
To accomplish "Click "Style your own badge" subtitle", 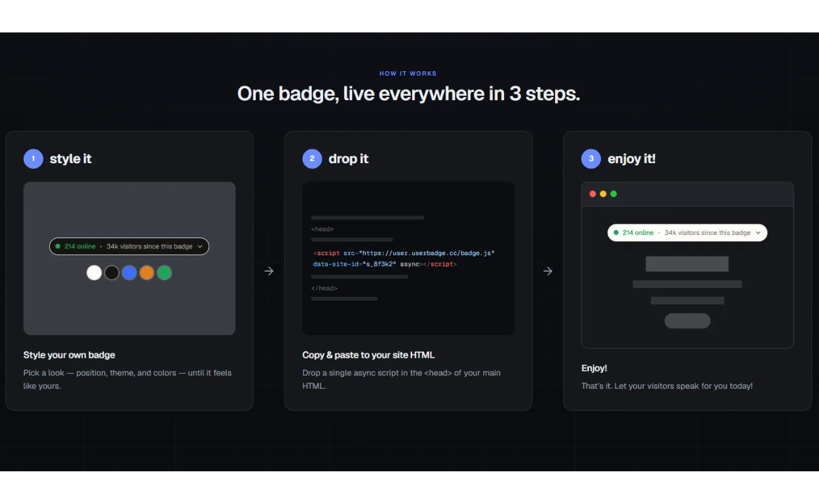I will pos(69,355).
